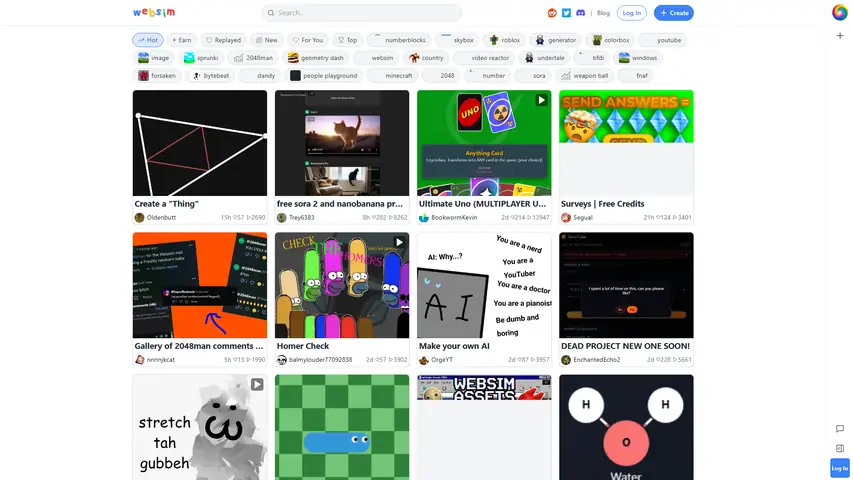The height and width of the screenshot is (480, 853).
Task: Open the Websim Assets thumbnail
Action: click(484, 427)
